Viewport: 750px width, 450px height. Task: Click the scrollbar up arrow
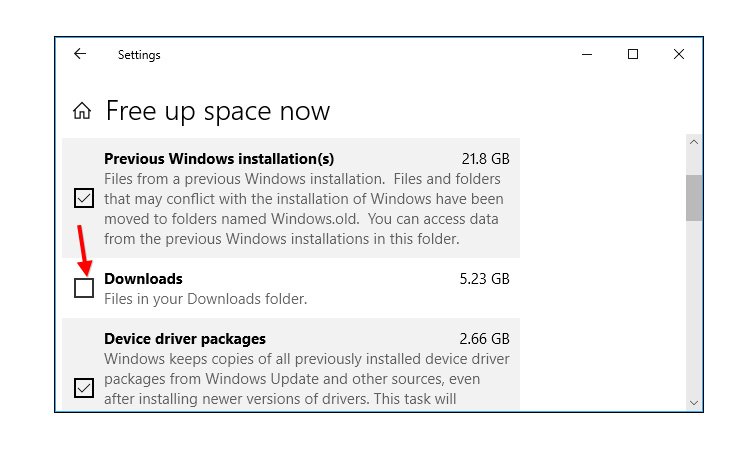(x=693, y=143)
